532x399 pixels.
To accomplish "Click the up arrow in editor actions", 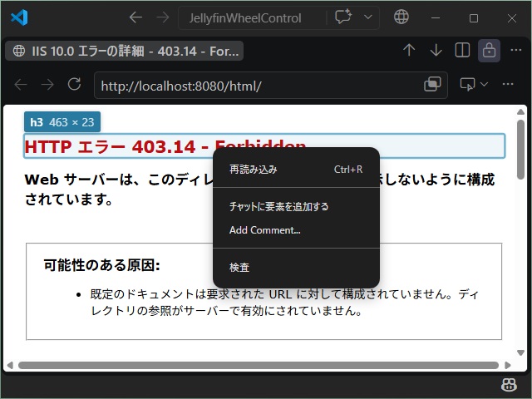I will pos(409,50).
